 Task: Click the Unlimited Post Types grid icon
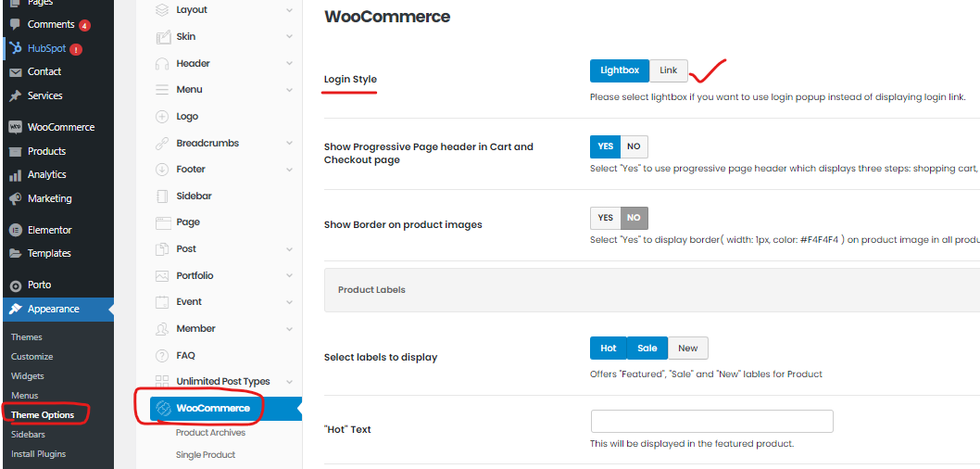click(x=162, y=382)
